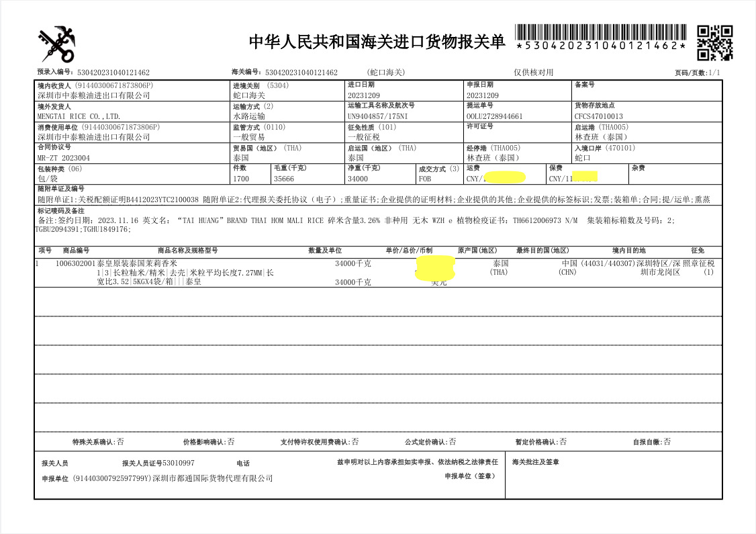
Task: Click product name 泰皇原装泰国茉莉香米
Action: [x=138, y=263]
